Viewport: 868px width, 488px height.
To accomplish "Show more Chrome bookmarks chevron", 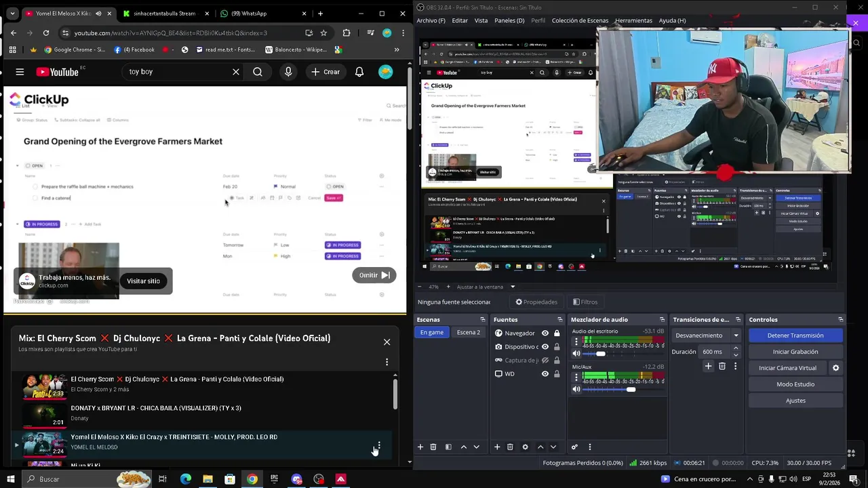I will tap(397, 49).
